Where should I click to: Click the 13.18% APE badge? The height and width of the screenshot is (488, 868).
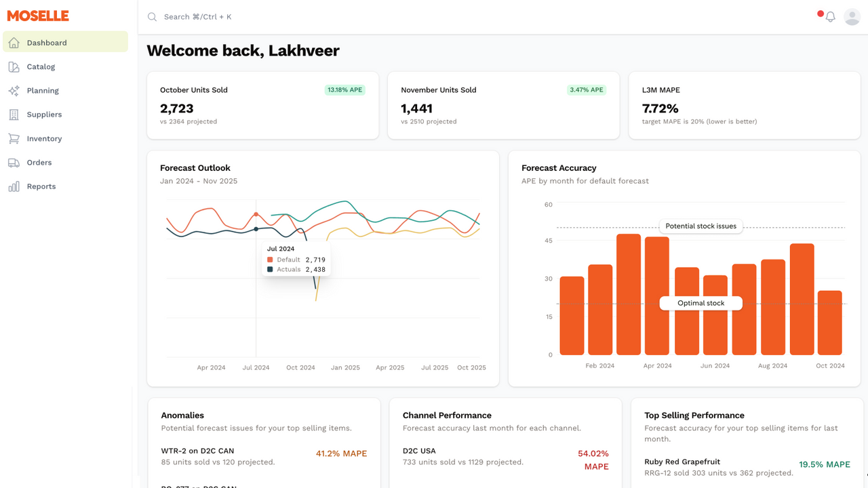coord(344,89)
